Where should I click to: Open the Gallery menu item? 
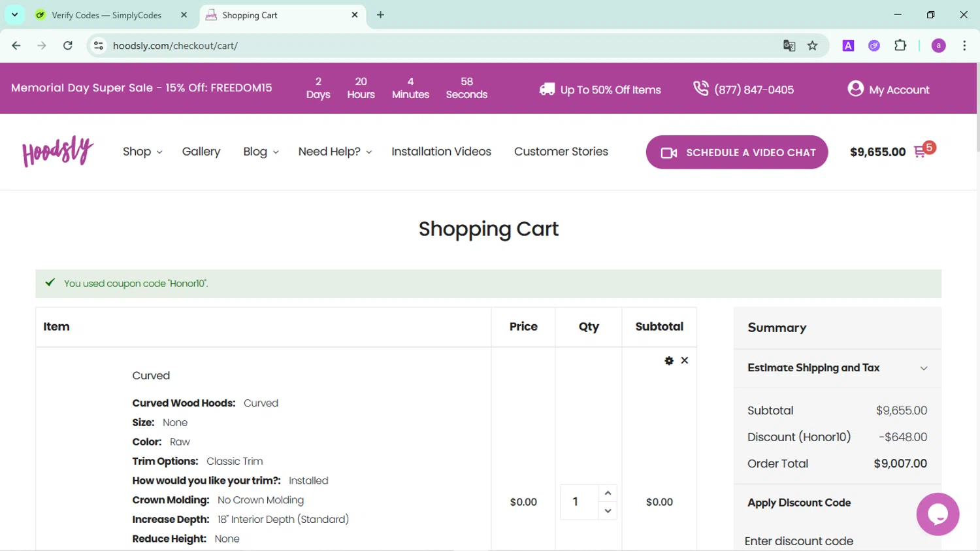(x=201, y=152)
